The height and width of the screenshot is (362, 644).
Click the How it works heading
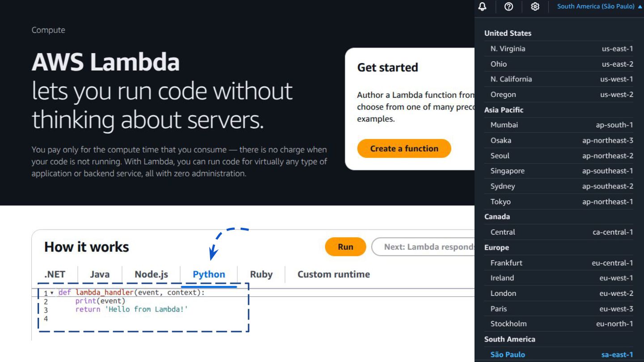pyautogui.click(x=86, y=247)
